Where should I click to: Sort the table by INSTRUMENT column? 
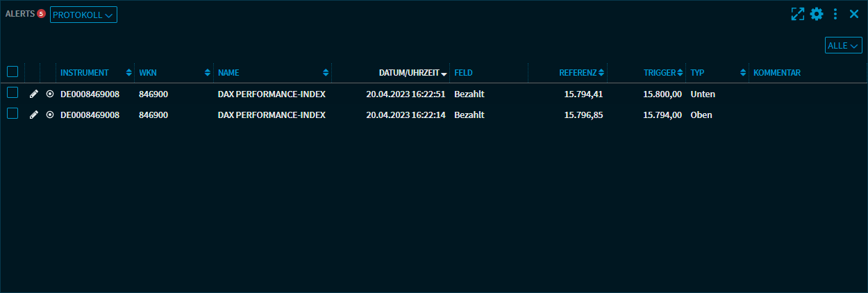[85, 73]
